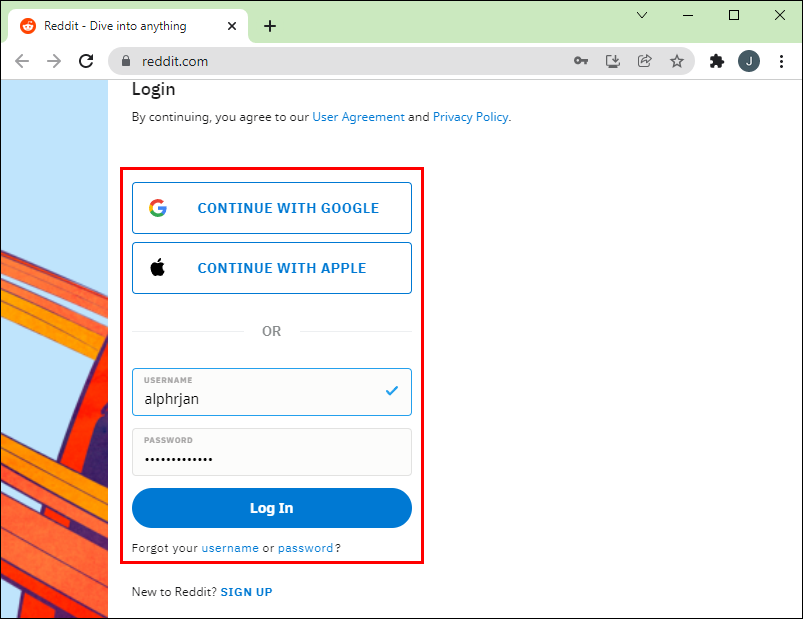
Task: Click the Password input field
Action: point(272,452)
